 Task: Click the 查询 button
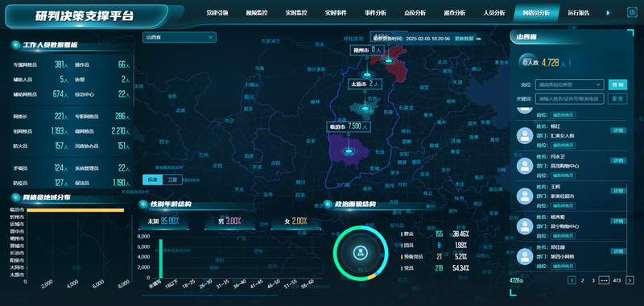coord(617,85)
